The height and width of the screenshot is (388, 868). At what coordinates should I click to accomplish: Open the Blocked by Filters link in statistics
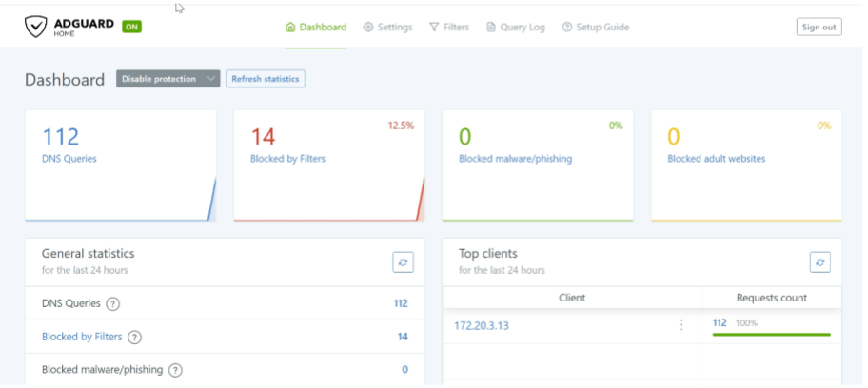coord(81,337)
